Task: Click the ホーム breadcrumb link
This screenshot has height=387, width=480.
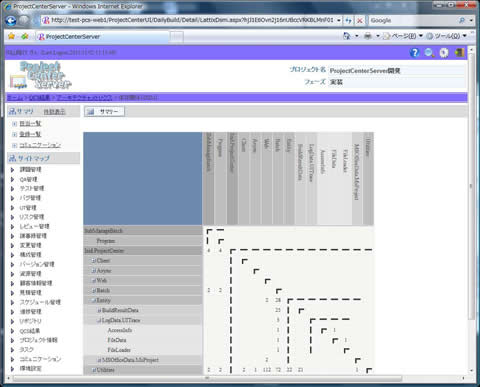Action: (14, 97)
